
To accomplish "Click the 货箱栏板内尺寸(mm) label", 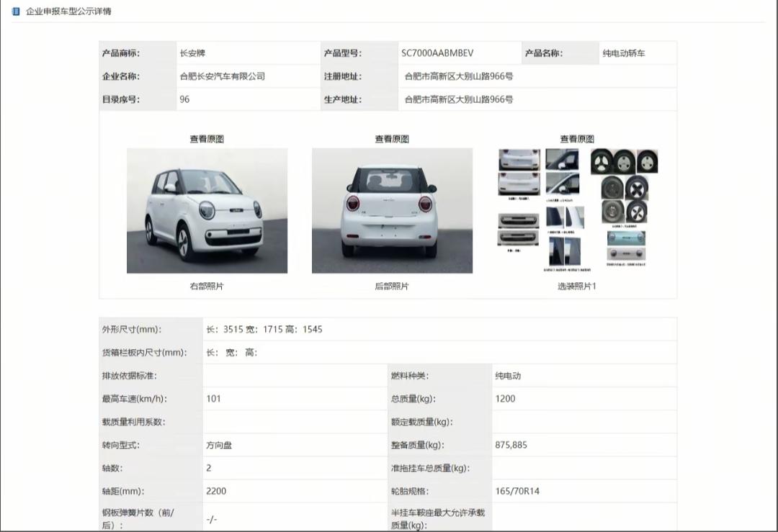I will point(145,353).
